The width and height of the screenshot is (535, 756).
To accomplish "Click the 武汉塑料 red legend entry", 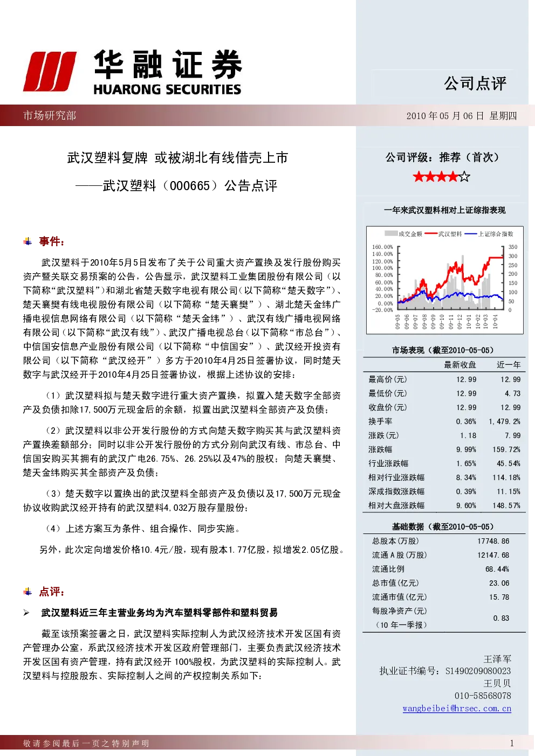I will point(443,234).
